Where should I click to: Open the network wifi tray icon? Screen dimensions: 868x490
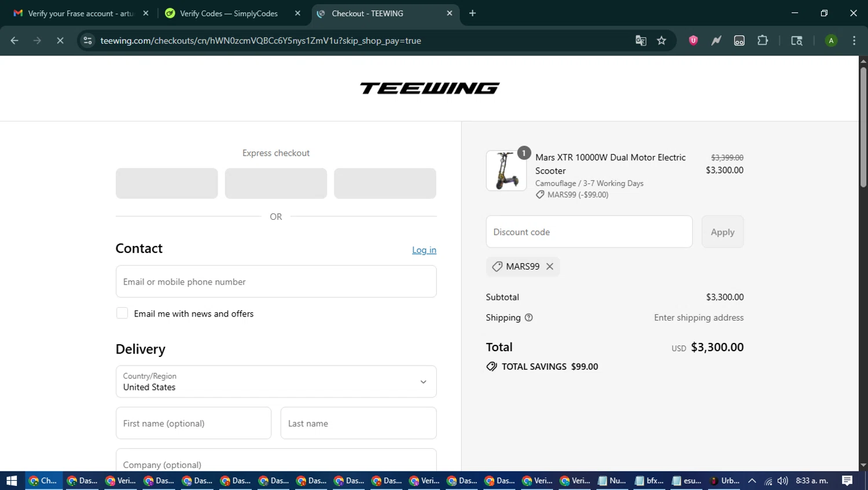tap(768, 481)
